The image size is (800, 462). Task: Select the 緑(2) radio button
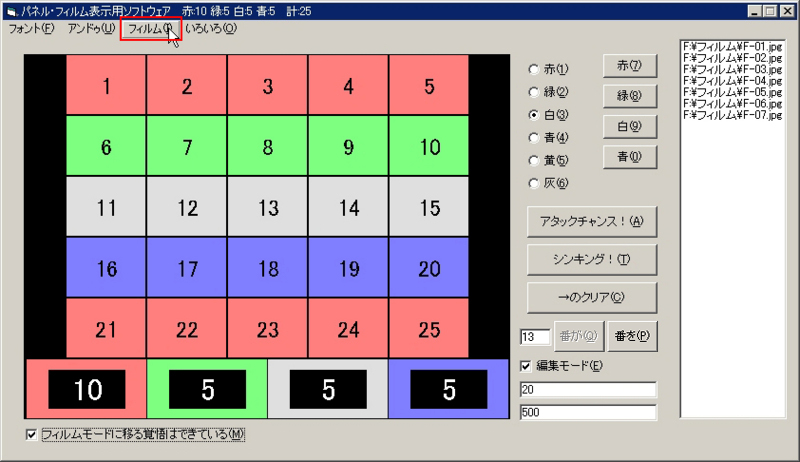[549, 92]
